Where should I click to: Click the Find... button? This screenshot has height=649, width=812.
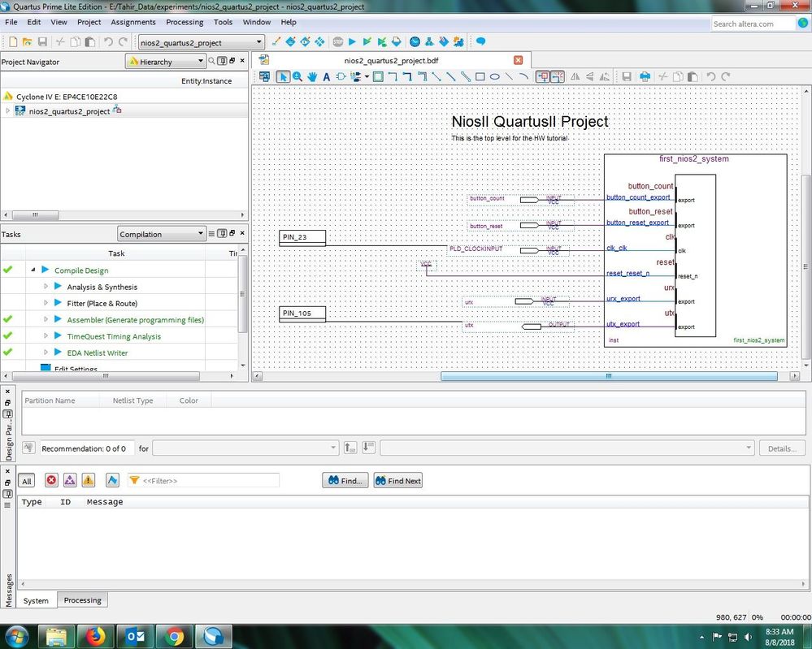(345, 481)
